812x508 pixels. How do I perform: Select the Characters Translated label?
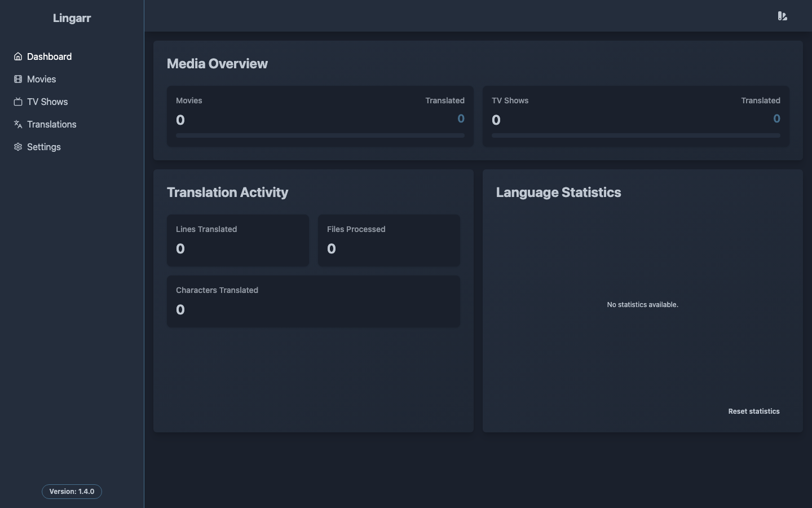(217, 290)
